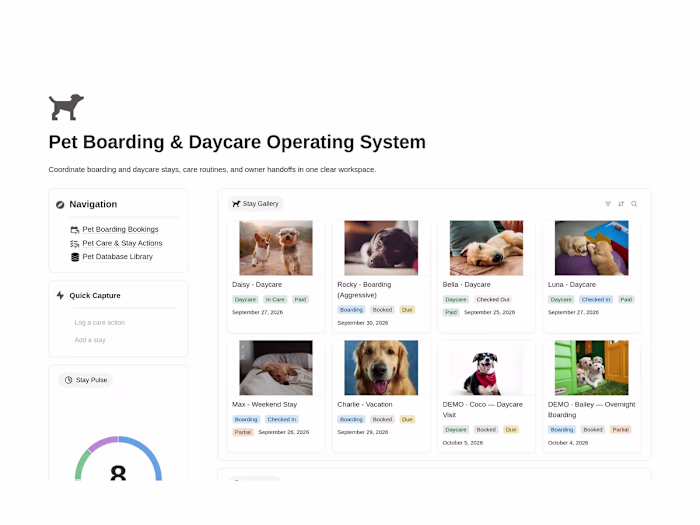Click the Checked In tag on Luna's card
The image size is (700, 525).
[x=596, y=300]
